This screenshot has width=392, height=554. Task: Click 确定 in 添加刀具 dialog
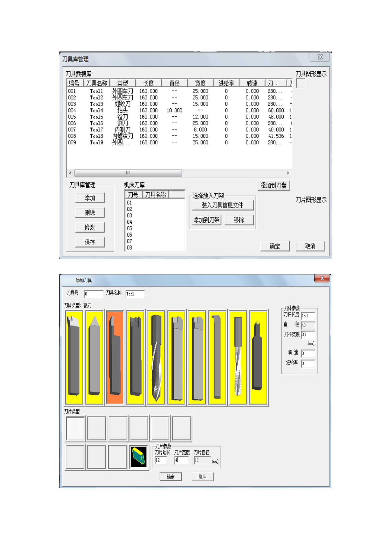(x=171, y=477)
